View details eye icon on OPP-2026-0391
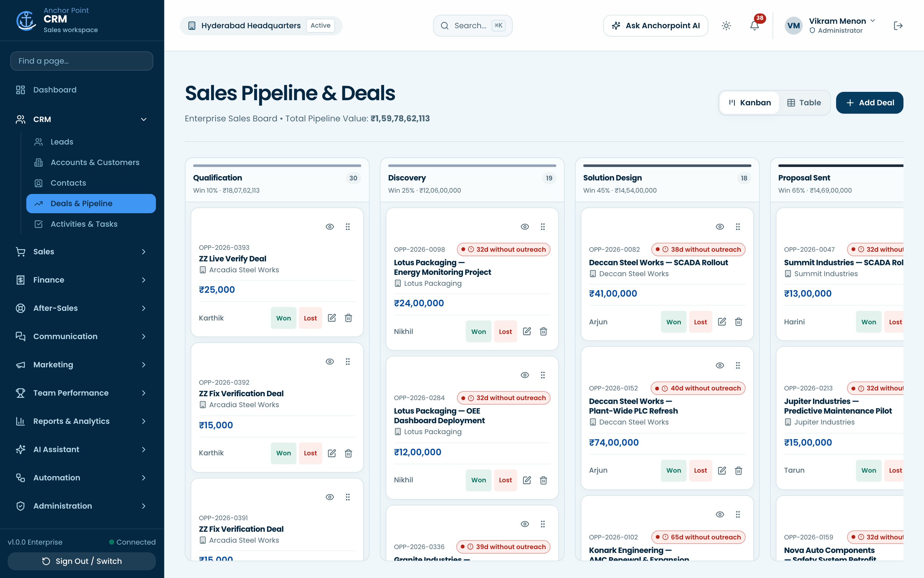Image resolution: width=924 pixels, height=578 pixels. 330,497
